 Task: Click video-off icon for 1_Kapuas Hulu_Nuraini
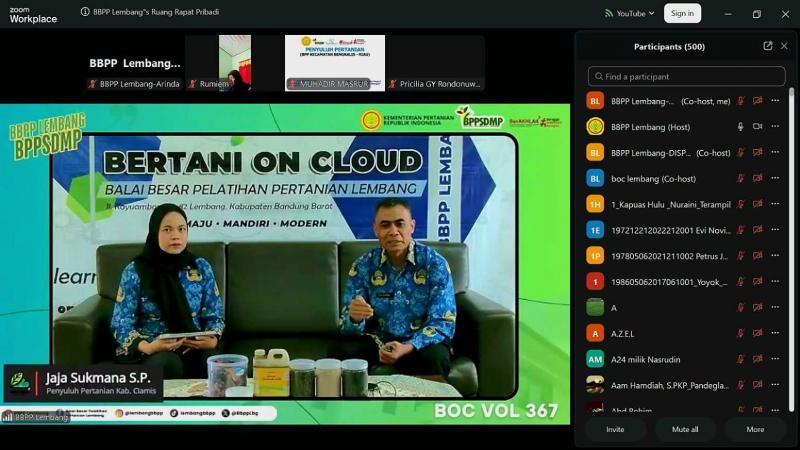[758, 204]
